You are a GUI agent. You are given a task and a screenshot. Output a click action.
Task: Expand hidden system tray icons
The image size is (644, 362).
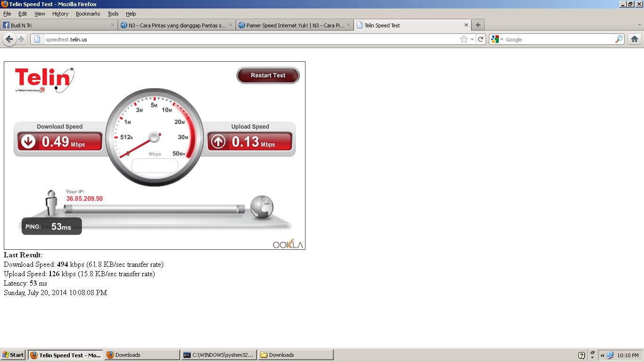tap(603, 355)
